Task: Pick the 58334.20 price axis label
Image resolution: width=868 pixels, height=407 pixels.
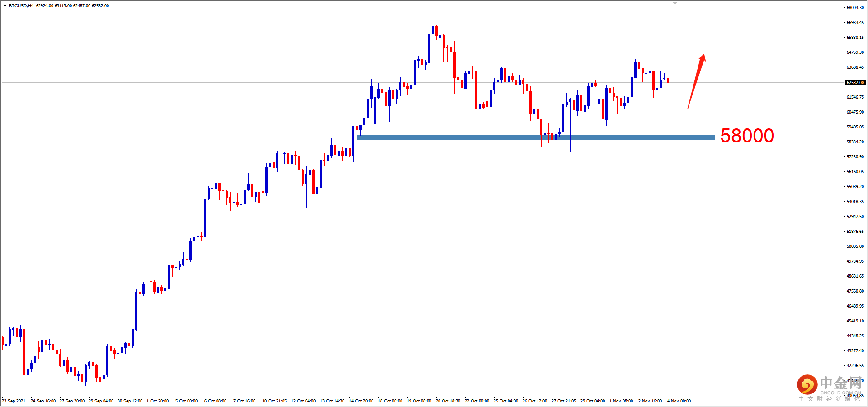Action: pos(855,142)
